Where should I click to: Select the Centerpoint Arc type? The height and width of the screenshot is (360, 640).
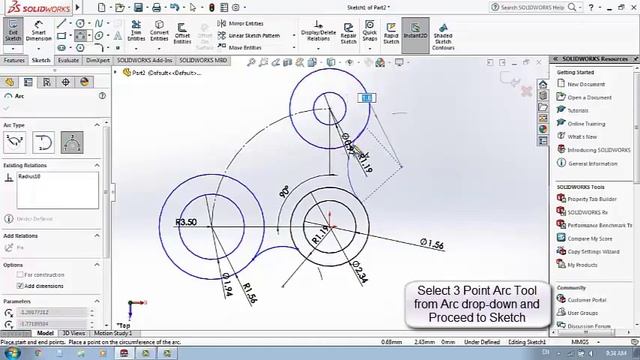[15, 142]
